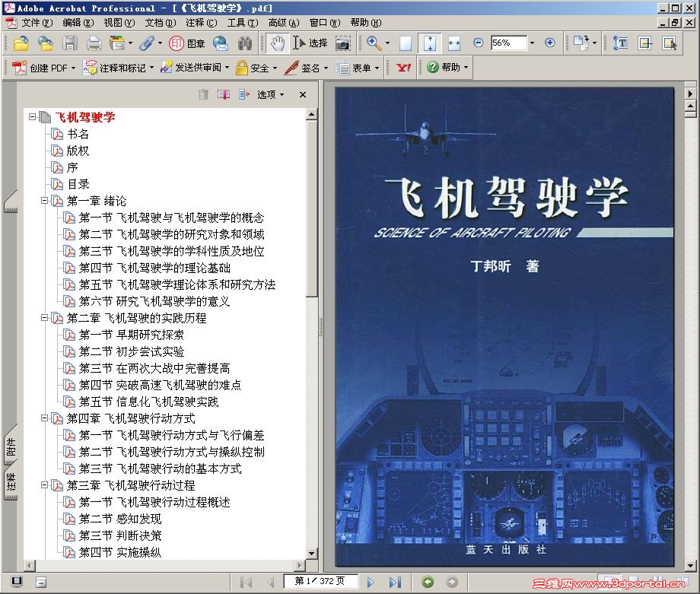Click the TouchUp text tool icon
Image resolution: width=700 pixels, height=594 pixels.
tap(621, 43)
